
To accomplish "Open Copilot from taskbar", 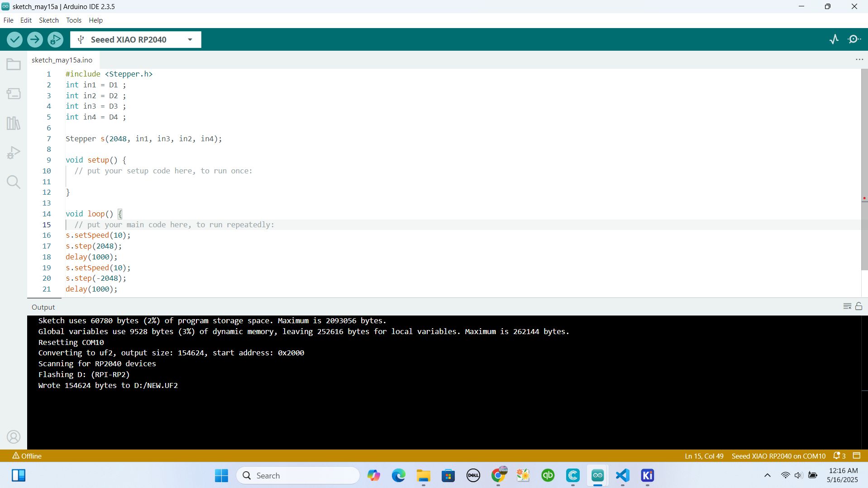I will [373, 475].
